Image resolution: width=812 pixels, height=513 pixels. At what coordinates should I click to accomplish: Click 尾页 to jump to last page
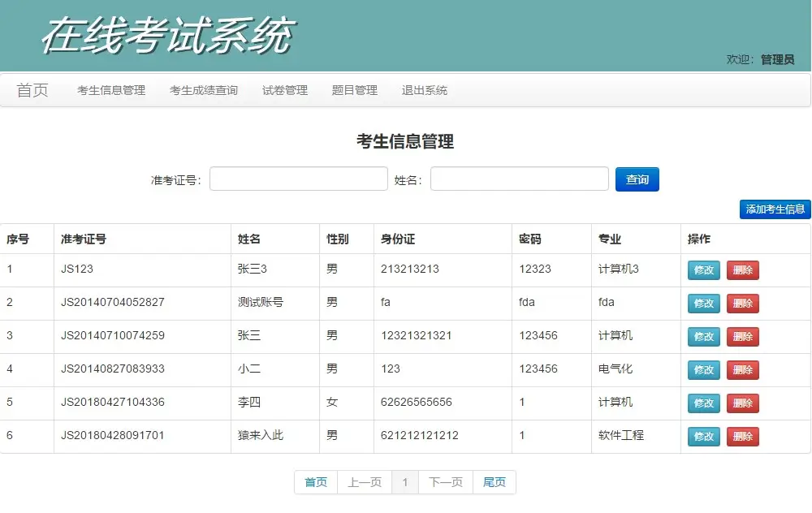coord(495,481)
